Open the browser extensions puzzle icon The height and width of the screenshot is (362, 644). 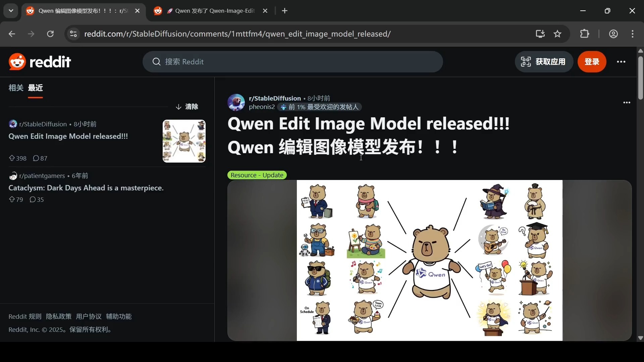point(585,34)
